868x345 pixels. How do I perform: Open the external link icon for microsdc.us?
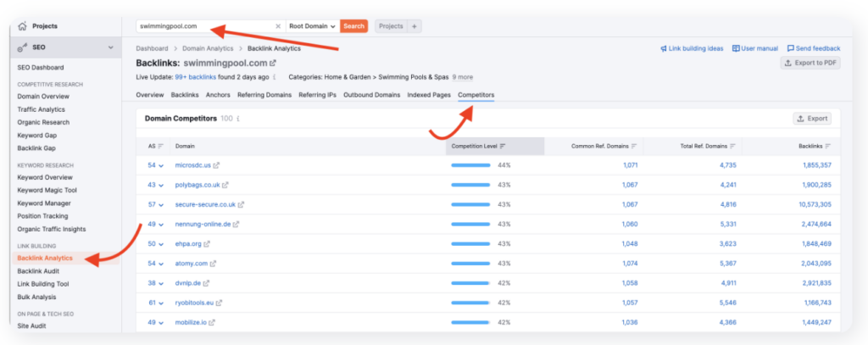click(x=216, y=165)
